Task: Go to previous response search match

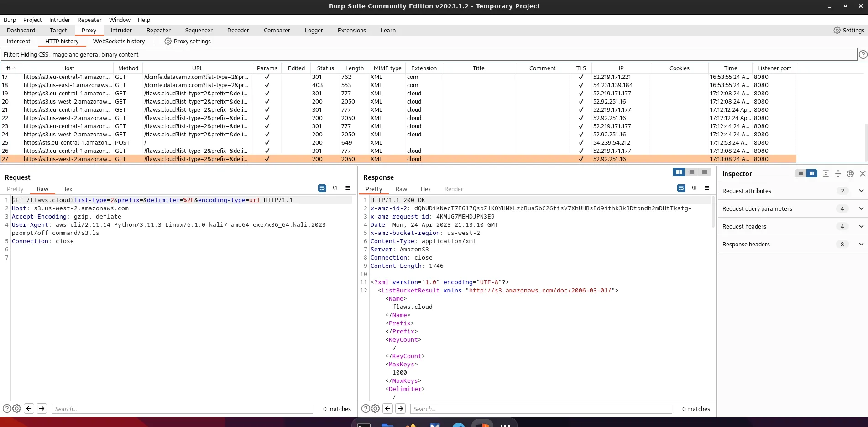Action: tap(388, 409)
